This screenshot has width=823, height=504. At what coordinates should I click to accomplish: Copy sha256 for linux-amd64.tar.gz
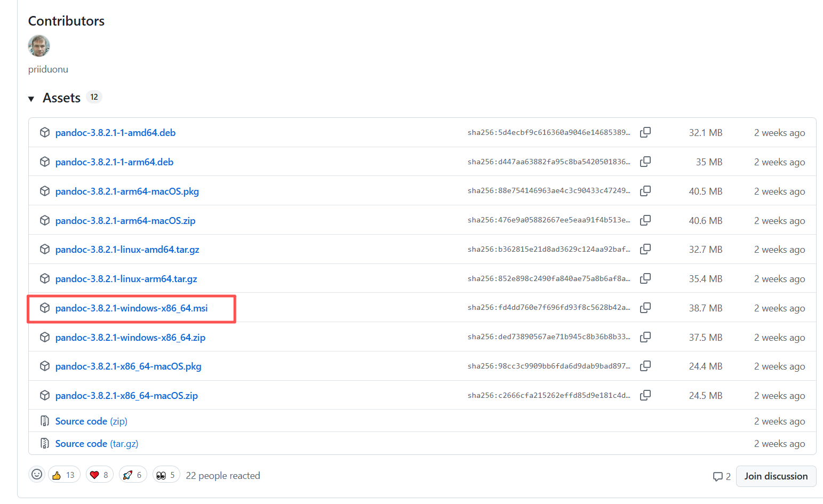645,249
